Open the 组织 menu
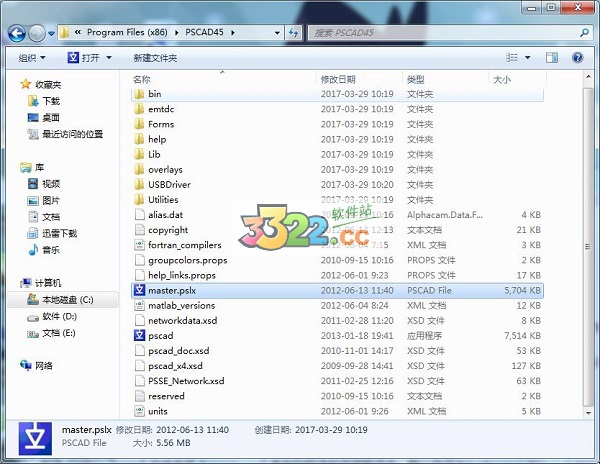Viewport: 600px width, 464px height. [32, 58]
